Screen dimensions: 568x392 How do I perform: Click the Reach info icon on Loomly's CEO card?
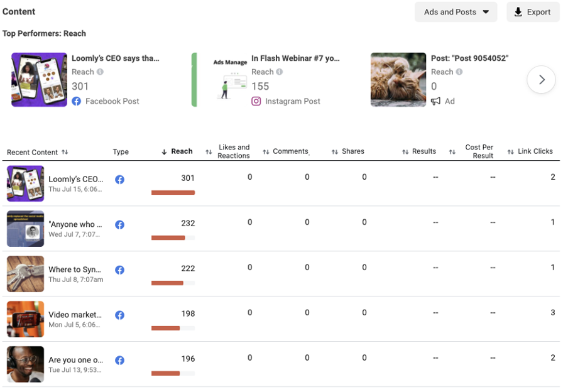pyautogui.click(x=99, y=72)
